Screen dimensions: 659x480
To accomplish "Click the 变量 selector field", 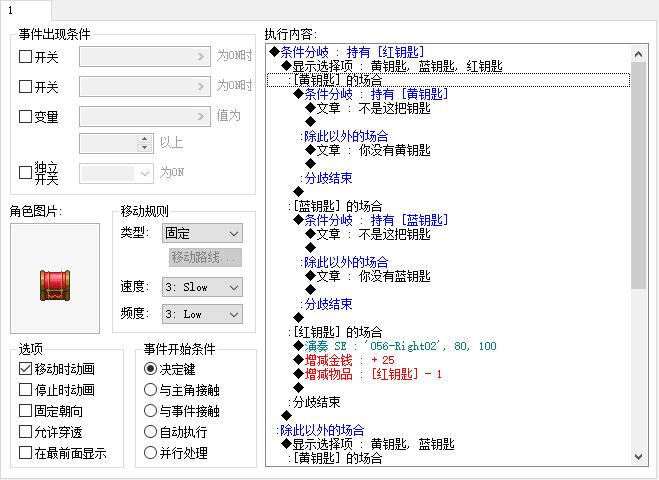I will (145, 116).
